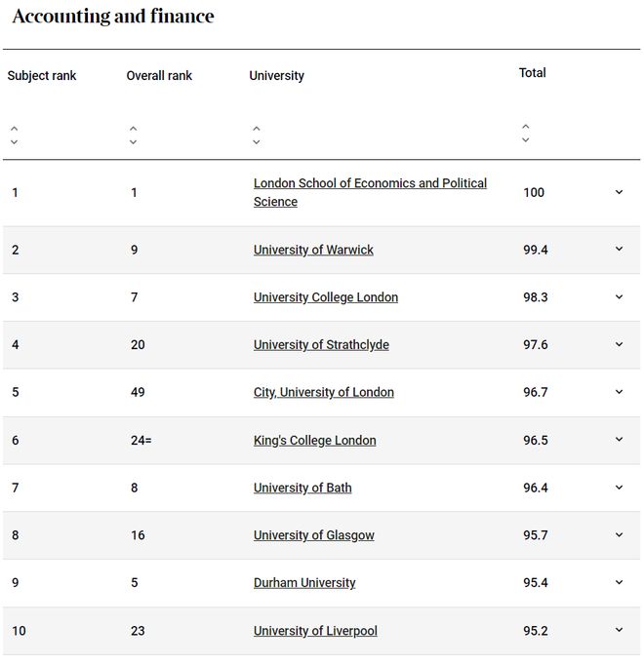Screen dimensions: 644x665
Task: Sort Subject rank descending with down arrow
Action: pos(14,142)
